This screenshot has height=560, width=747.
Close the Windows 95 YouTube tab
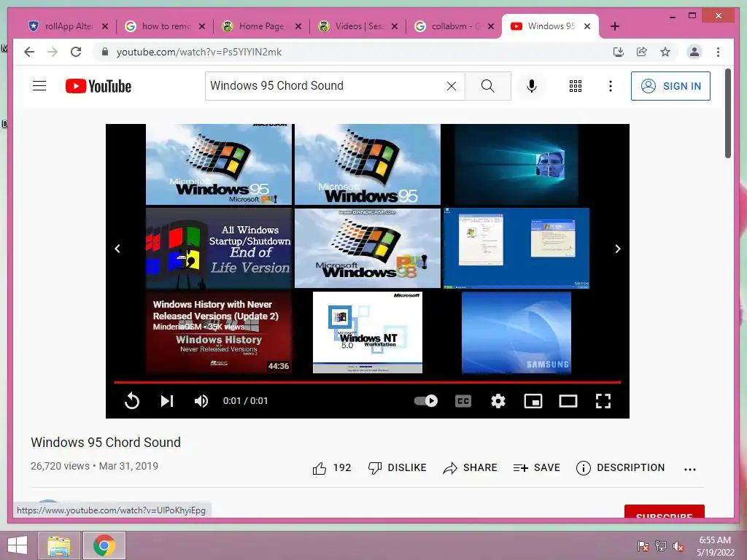point(587,26)
